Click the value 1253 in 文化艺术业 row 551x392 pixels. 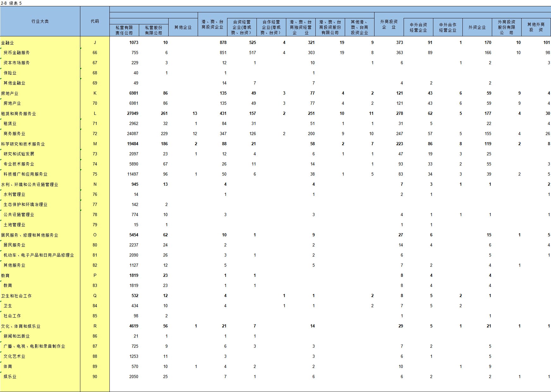tap(134, 356)
